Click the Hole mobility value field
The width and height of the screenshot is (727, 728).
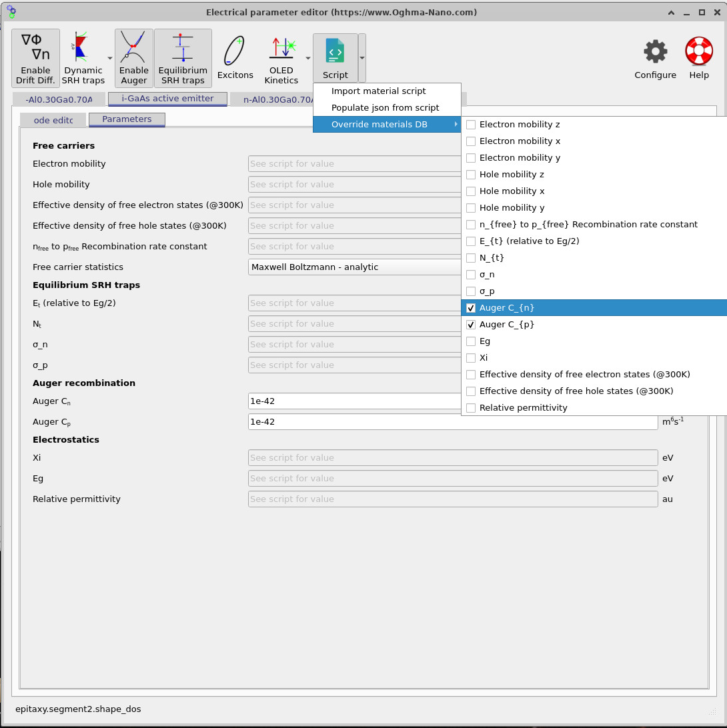coord(355,184)
